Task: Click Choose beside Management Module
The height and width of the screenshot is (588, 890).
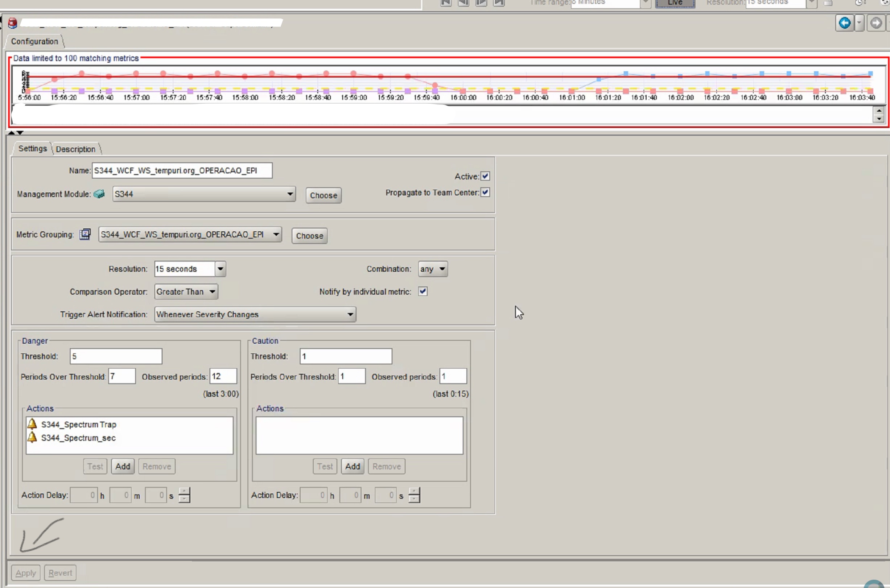Action: 323,195
